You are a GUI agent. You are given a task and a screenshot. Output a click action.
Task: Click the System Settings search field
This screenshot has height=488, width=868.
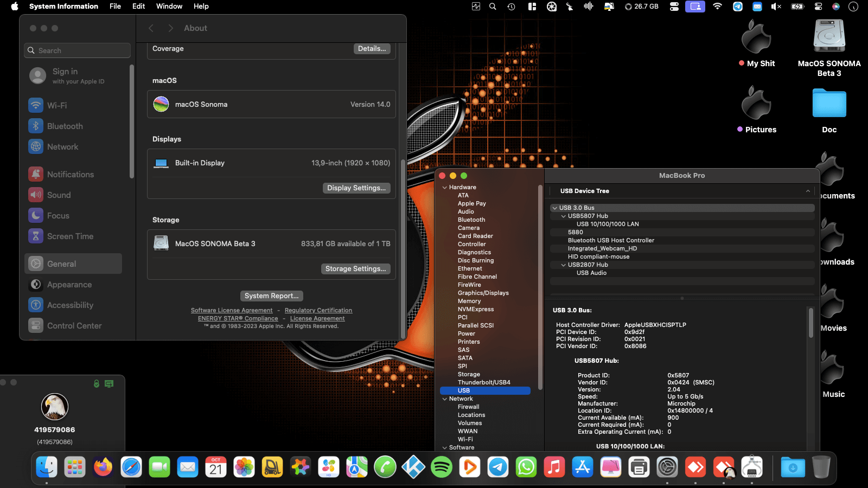[78, 50]
